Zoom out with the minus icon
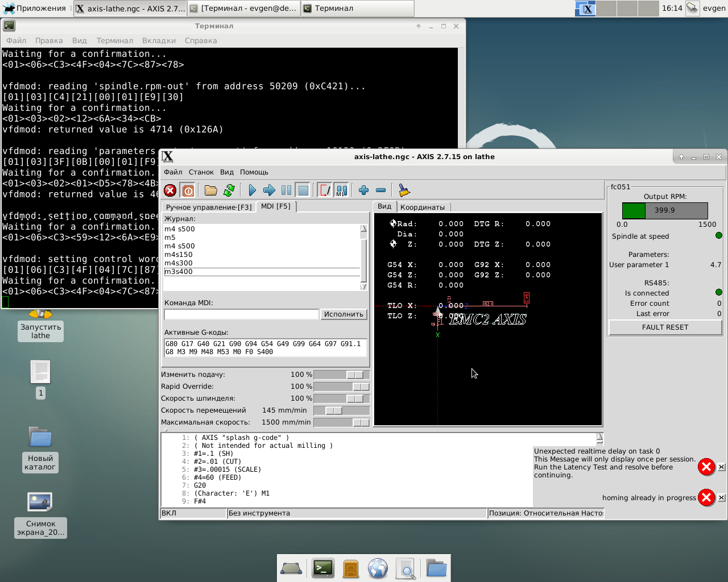728x582 pixels. (381, 190)
